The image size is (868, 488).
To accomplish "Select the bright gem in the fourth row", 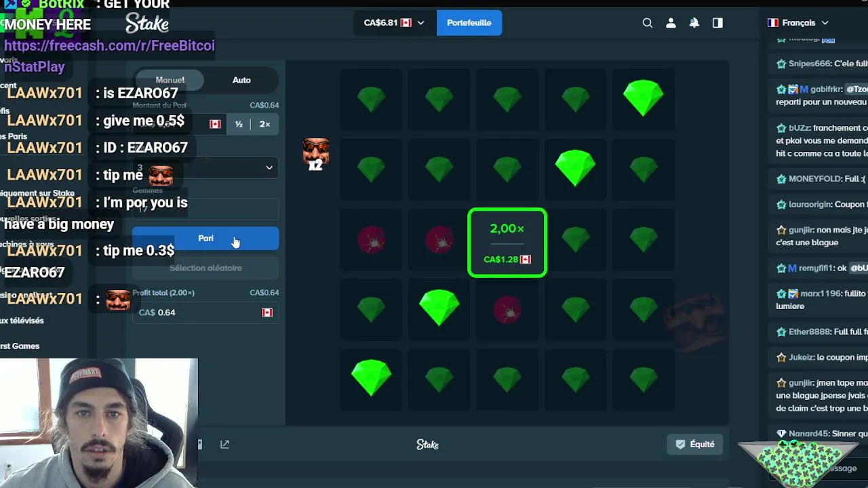I will (439, 308).
